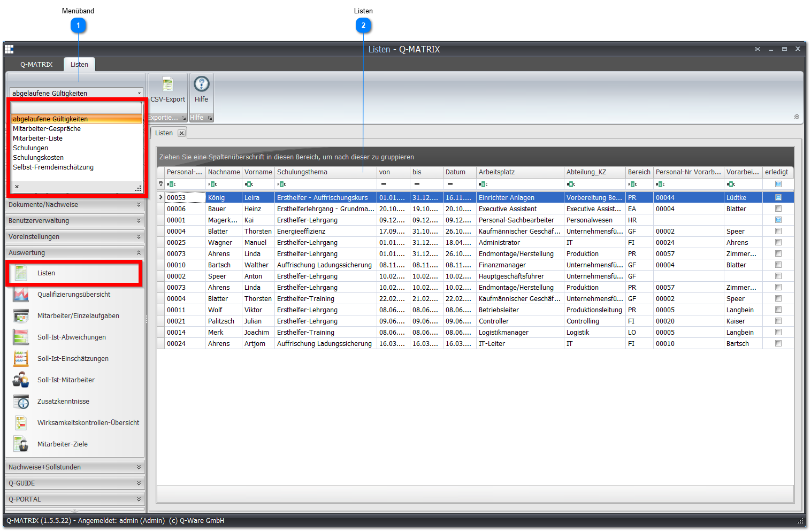811x532 pixels.
Task: Toggle erledigt checkbox for Wolf row
Action: pos(778,310)
